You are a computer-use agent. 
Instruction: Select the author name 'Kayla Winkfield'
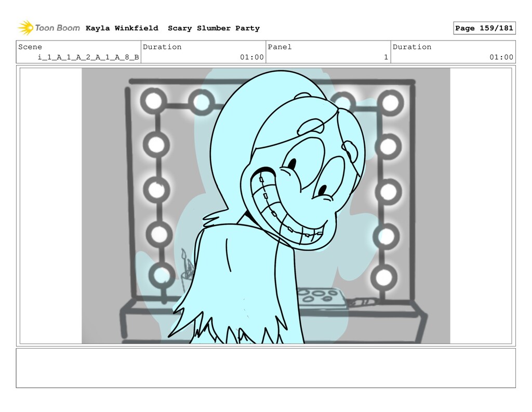(122, 28)
